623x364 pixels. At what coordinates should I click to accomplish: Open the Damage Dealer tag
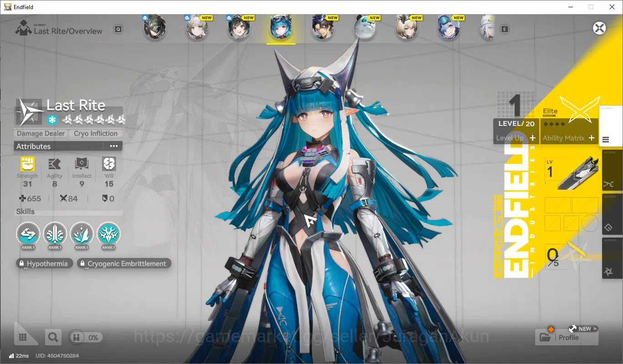point(41,134)
